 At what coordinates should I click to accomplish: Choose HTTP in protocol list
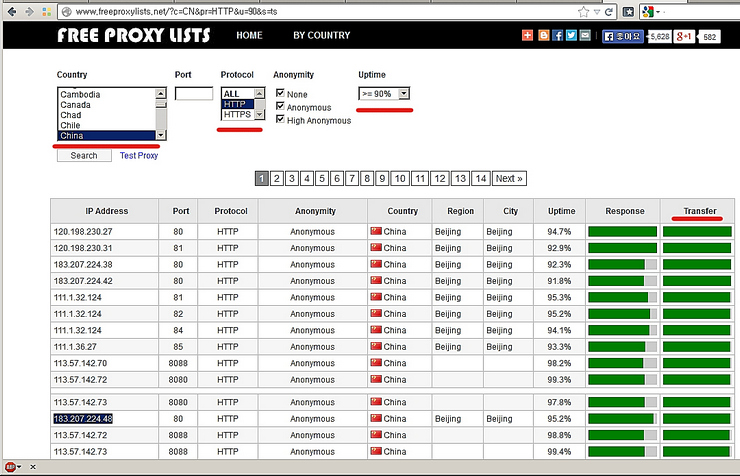point(238,104)
